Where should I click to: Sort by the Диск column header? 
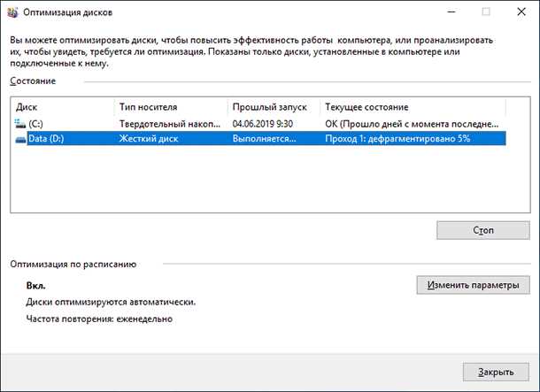63,107
